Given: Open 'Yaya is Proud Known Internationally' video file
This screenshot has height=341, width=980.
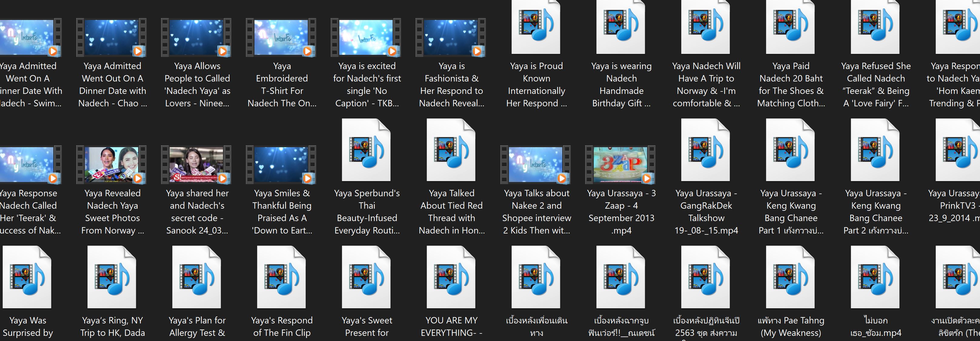Looking at the screenshot, I should coord(536,27).
